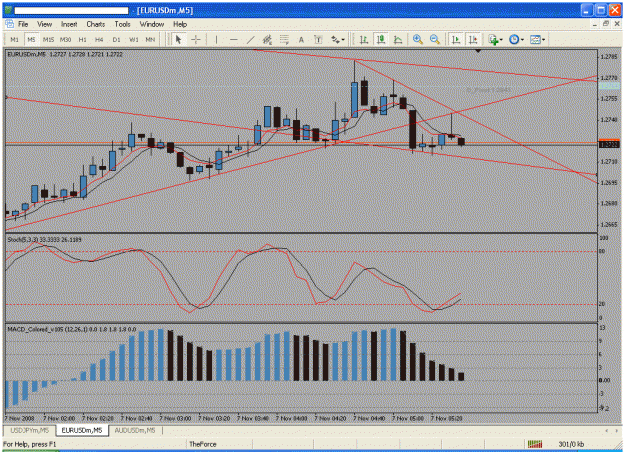625x452 pixels.
Task: Switch timeframe to H1
Action: (x=83, y=39)
